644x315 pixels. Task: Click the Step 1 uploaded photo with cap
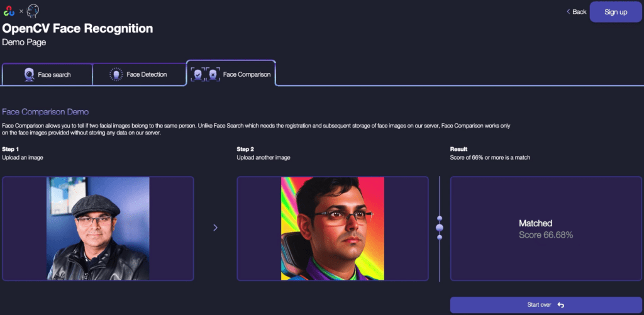(x=97, y=229)
